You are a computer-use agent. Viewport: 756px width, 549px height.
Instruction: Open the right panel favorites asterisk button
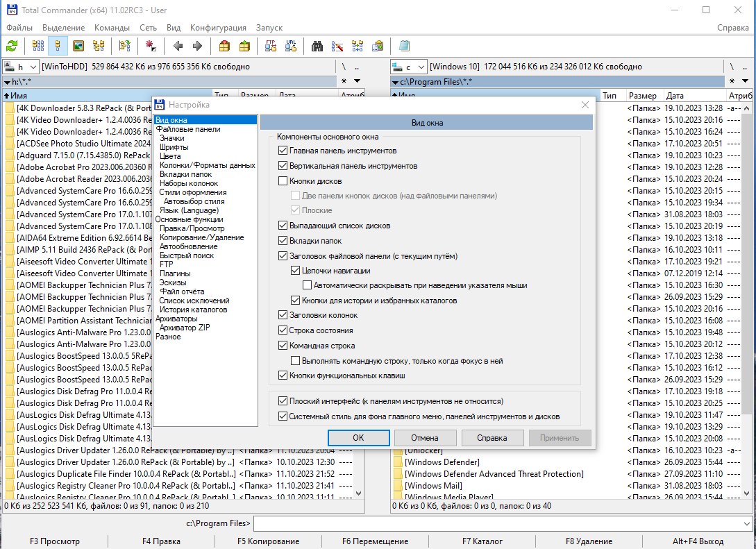[732, 81]
